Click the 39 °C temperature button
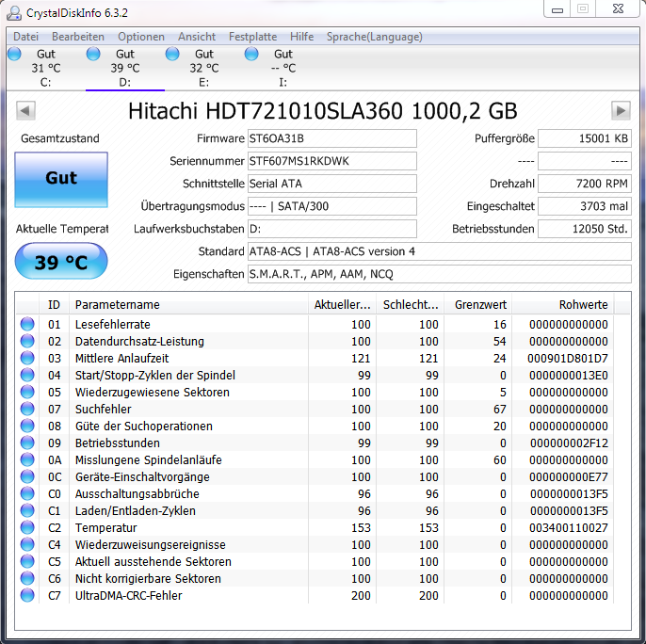The image size is (646, 644). (x=61, y=261)
